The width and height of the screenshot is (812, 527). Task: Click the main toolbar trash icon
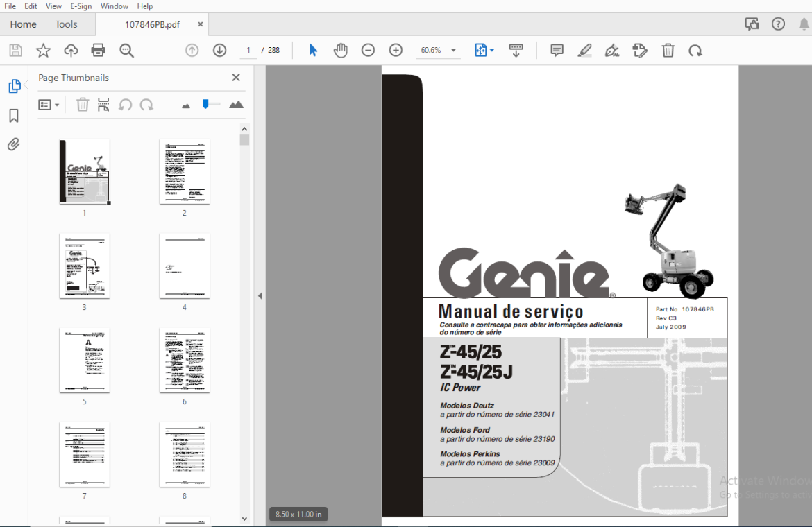pyautogui.click(x=668, y=50)
